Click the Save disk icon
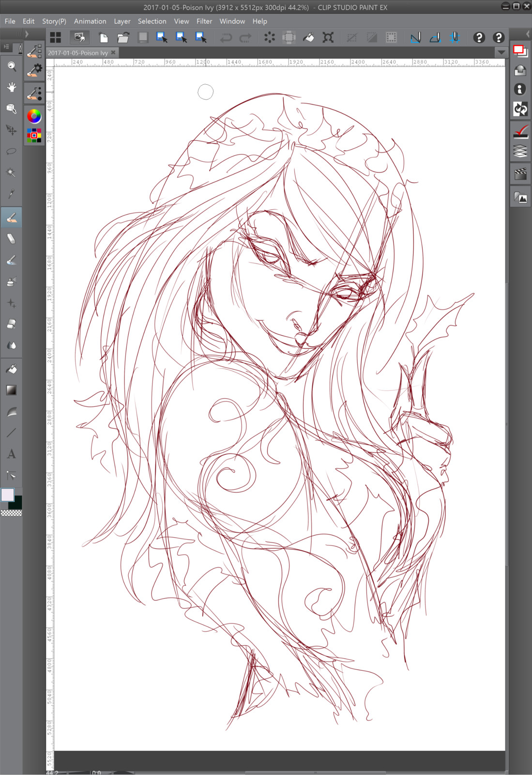The height and width of the screenshot is (775, 532). coord(143,37)
